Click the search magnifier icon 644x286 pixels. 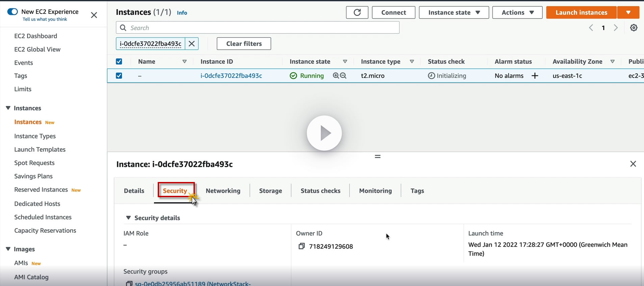(x=123, y=28)
